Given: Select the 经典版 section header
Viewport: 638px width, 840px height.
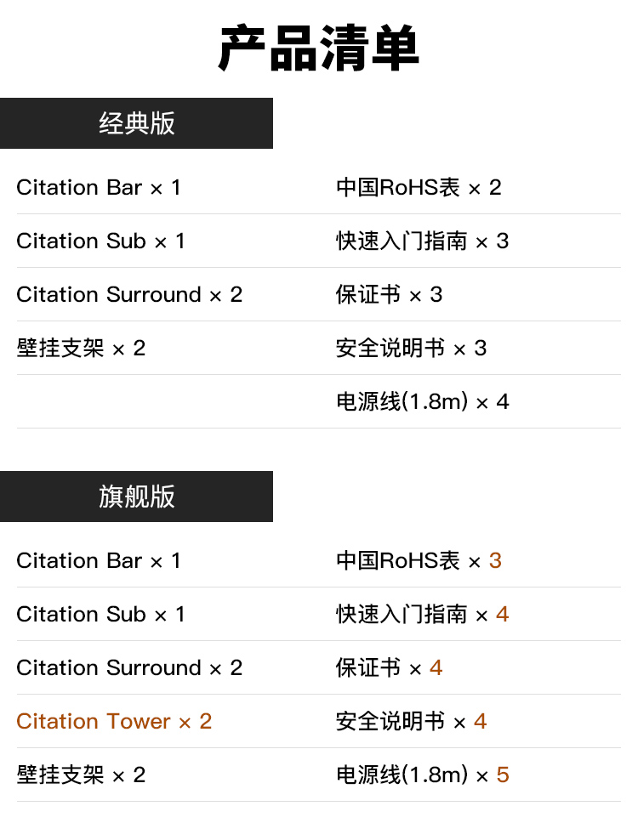Looking at the screenshot, I should coord(136,123).
